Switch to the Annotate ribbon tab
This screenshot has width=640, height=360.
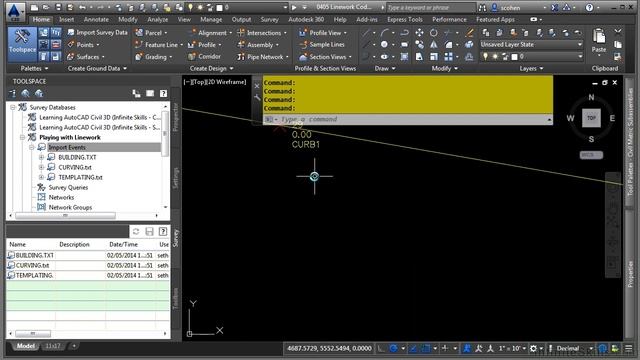pyautogui.click(x=96, y=19)
